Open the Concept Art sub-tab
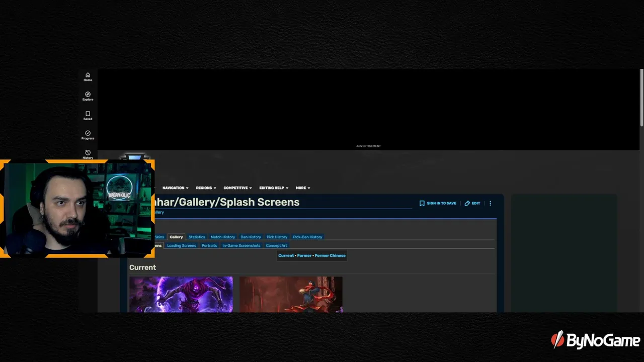The width and height of the screenshot is (644, 362). (276, 246)
